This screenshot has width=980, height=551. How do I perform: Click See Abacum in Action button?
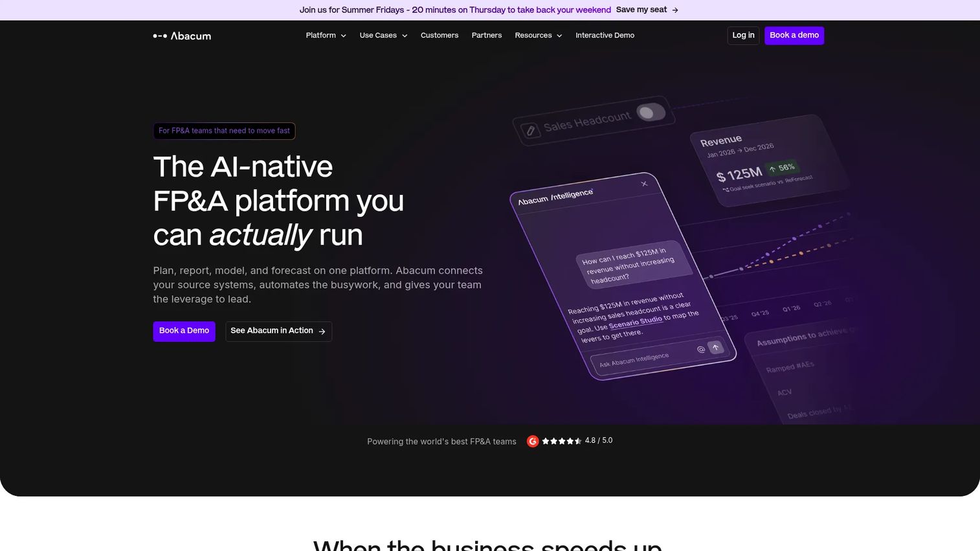[x=278, y=331]
